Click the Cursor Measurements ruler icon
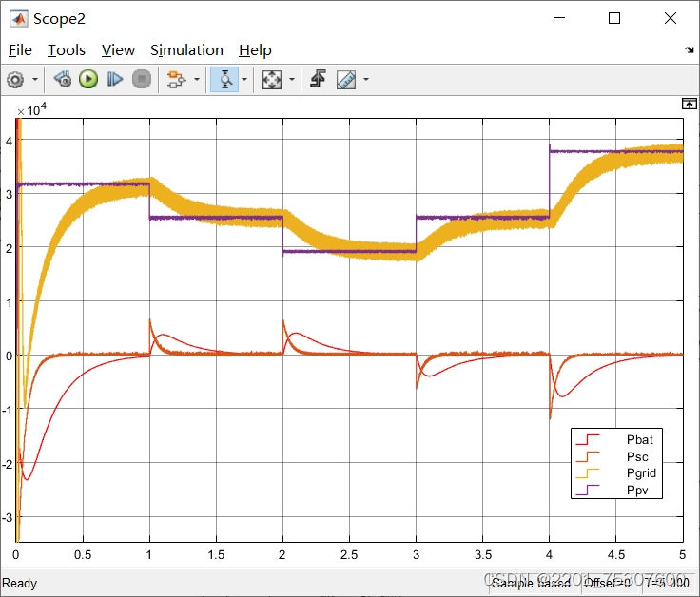This screenshot has width=700, height=597. click(346, 80)
